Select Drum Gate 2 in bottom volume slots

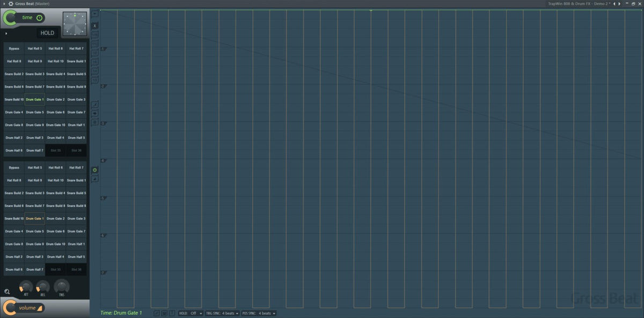[x=56, y=219]
